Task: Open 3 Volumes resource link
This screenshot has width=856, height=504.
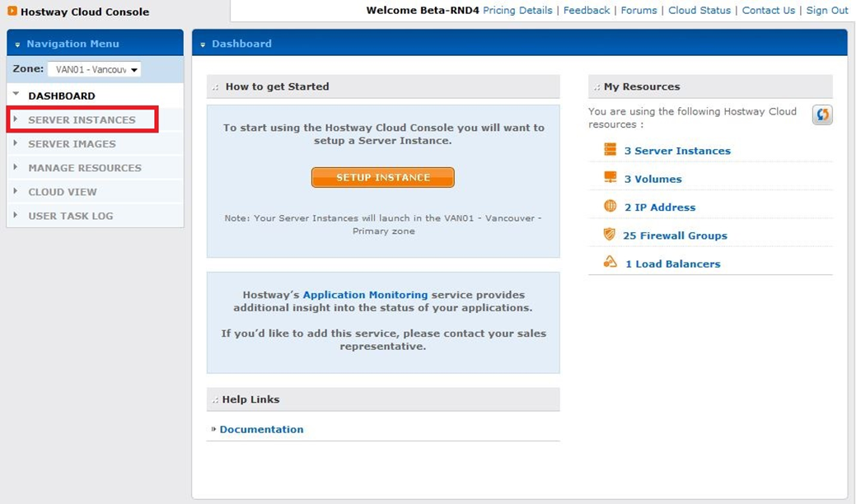Action: point(653,179)
